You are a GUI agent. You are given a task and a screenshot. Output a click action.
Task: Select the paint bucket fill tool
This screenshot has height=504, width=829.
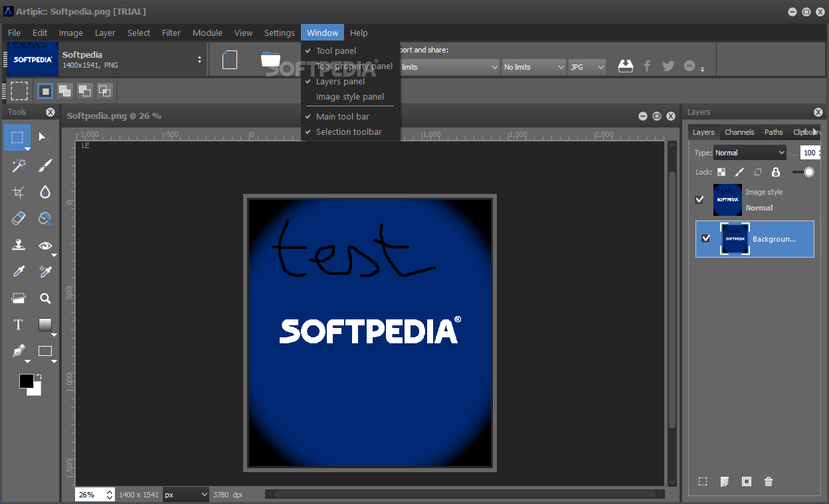(x=45, y=218)
